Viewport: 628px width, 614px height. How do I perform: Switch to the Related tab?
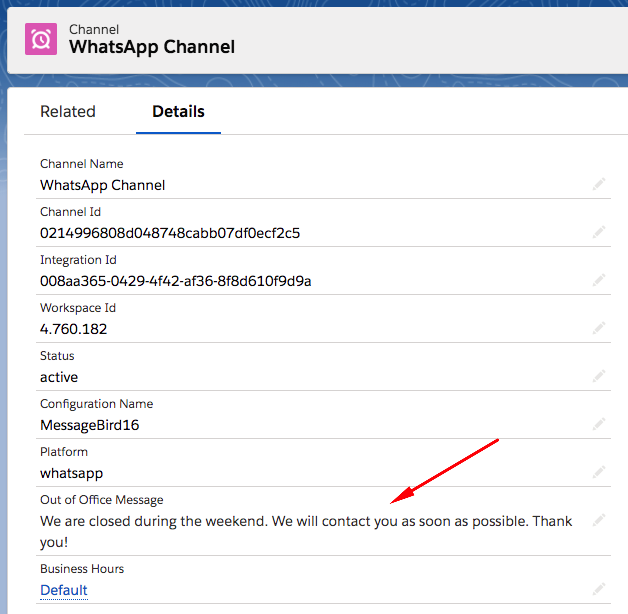[68, 112]
